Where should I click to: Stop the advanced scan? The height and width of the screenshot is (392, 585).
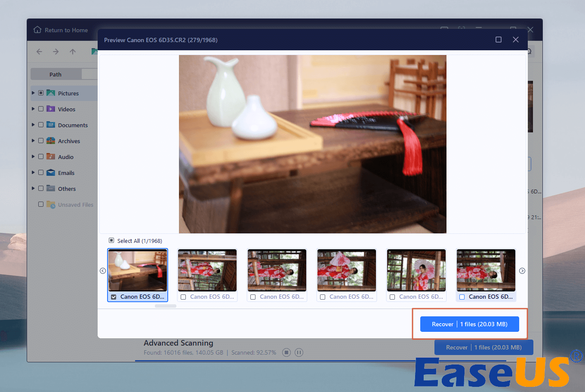(286, 352)
